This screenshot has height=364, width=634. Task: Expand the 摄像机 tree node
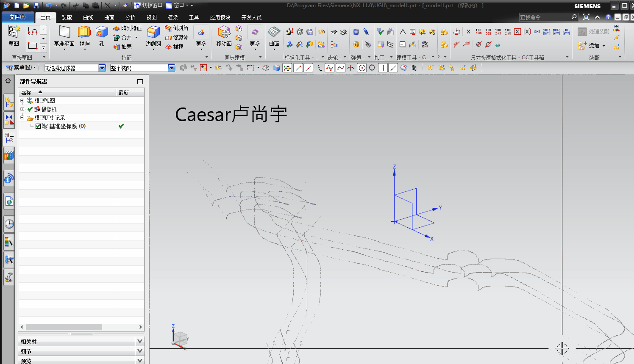[x=22, y=109]
